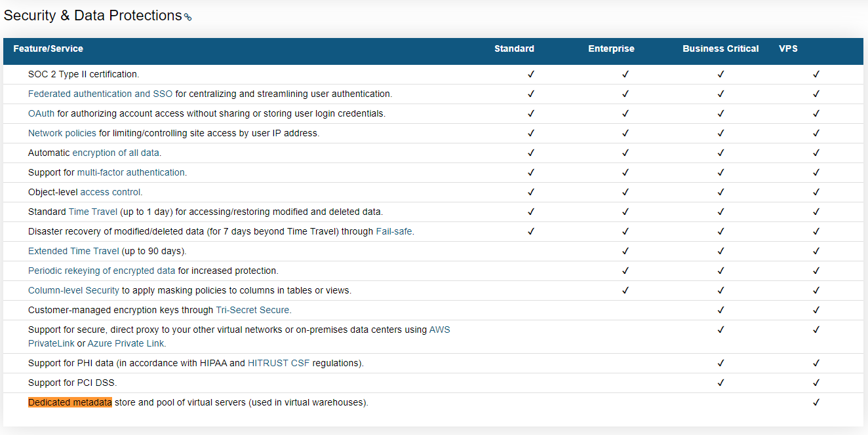Click the highlighted Dedicated metadata text

[69, 402]
